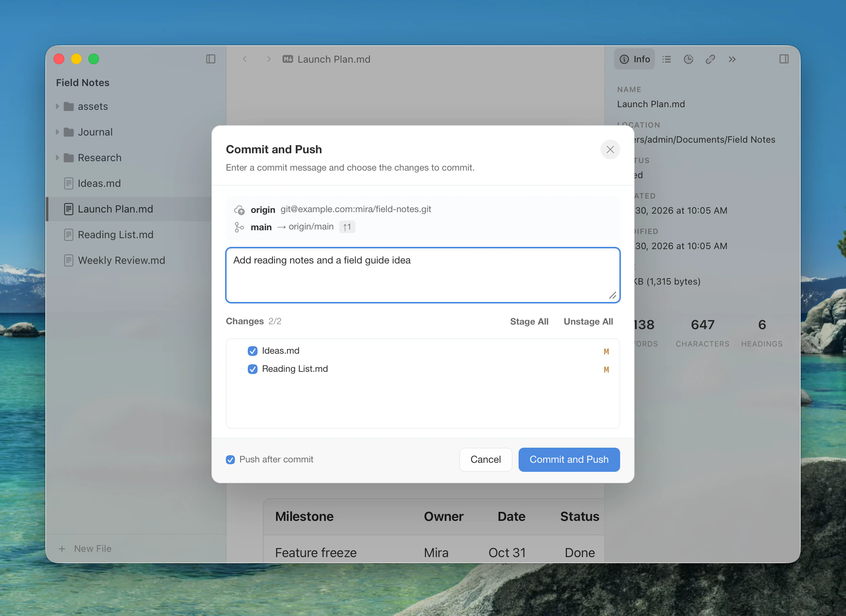Click the Markdown icon in title bar
The width and height of the screenshot is (846, 616).
(288, 59)
